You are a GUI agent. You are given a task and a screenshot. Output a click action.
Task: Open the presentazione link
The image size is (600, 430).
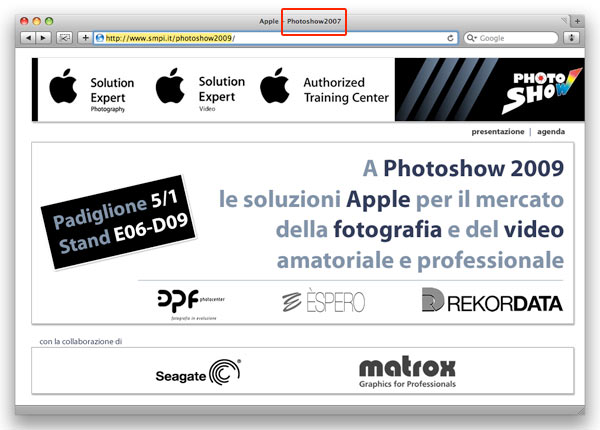click(x=497, y=132)
